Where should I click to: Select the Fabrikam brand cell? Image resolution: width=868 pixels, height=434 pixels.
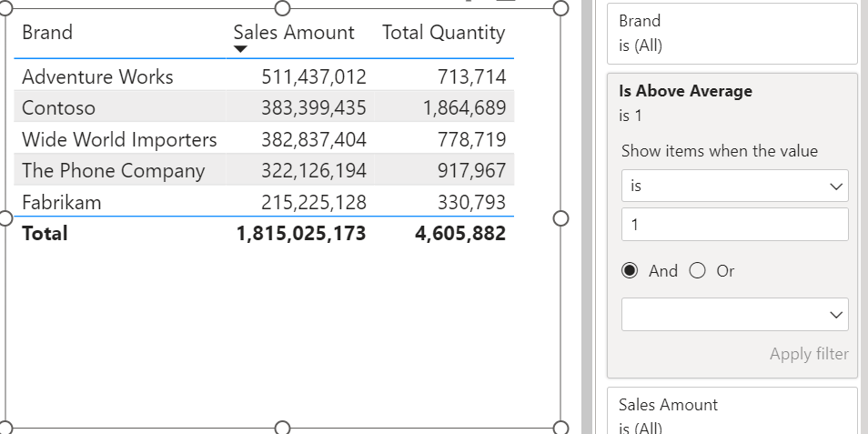click(x=61, y=202)
